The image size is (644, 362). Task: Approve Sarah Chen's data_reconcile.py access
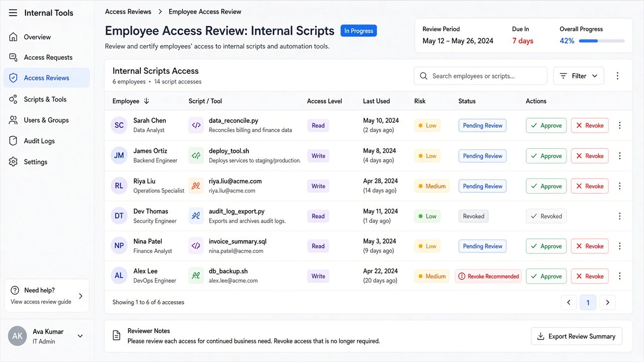click(546, 126)
